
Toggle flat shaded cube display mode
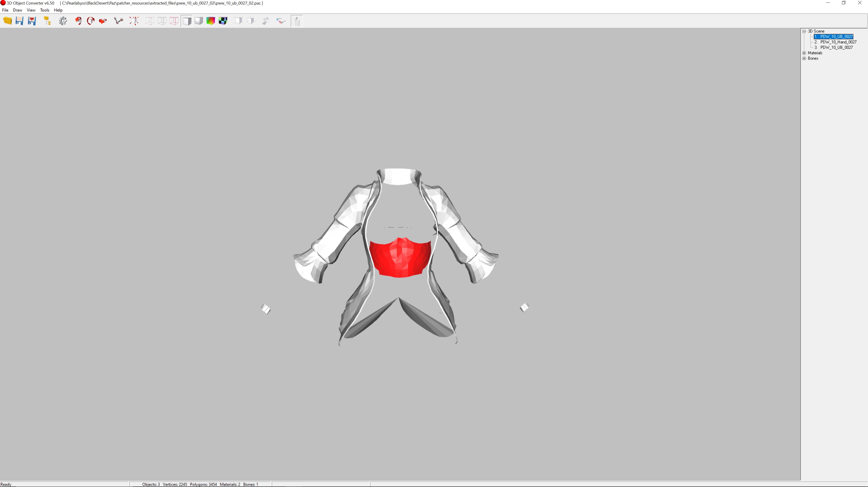point(187,21)
